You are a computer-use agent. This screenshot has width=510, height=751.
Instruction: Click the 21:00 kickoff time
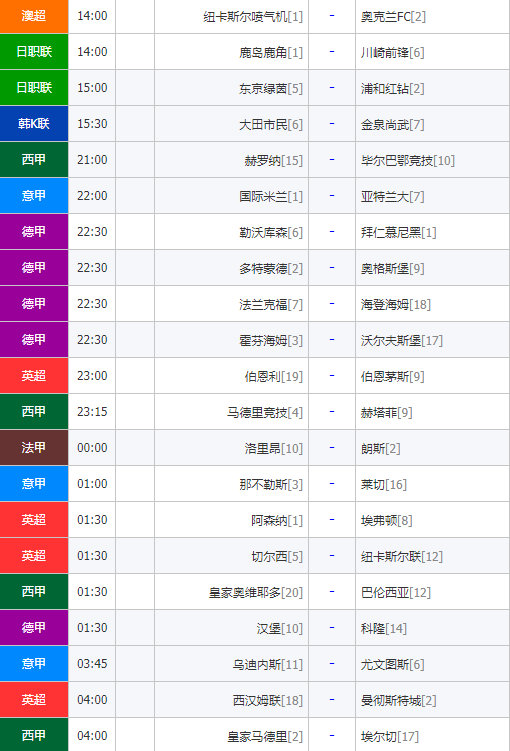coord(92,159)
